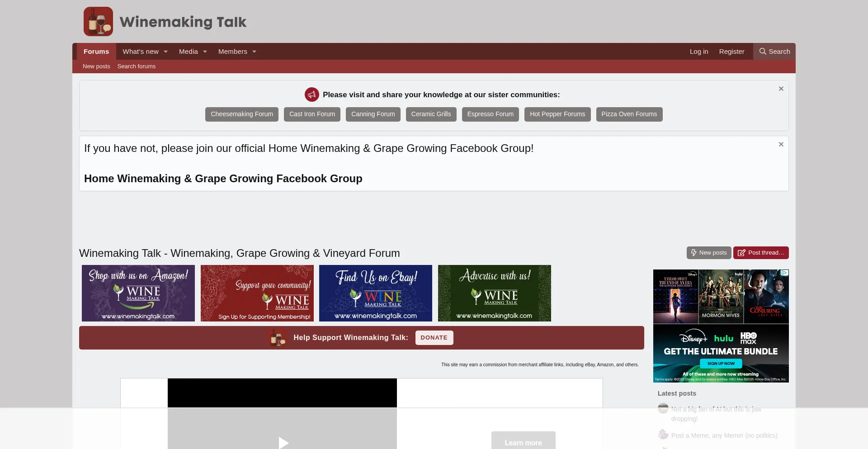Open the Search panel via magnifier icon
Screen dimensions: 868x449
763,51
